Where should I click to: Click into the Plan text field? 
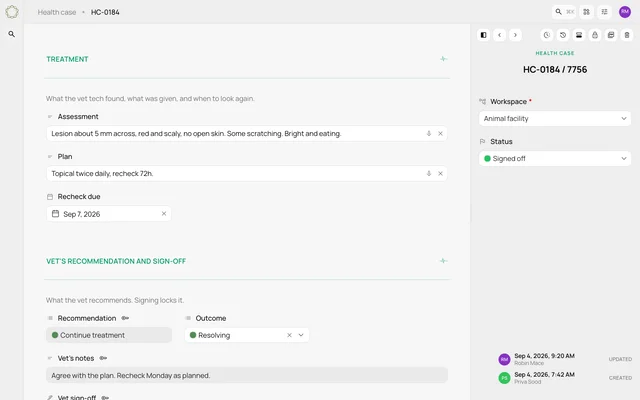click(247, 173)
